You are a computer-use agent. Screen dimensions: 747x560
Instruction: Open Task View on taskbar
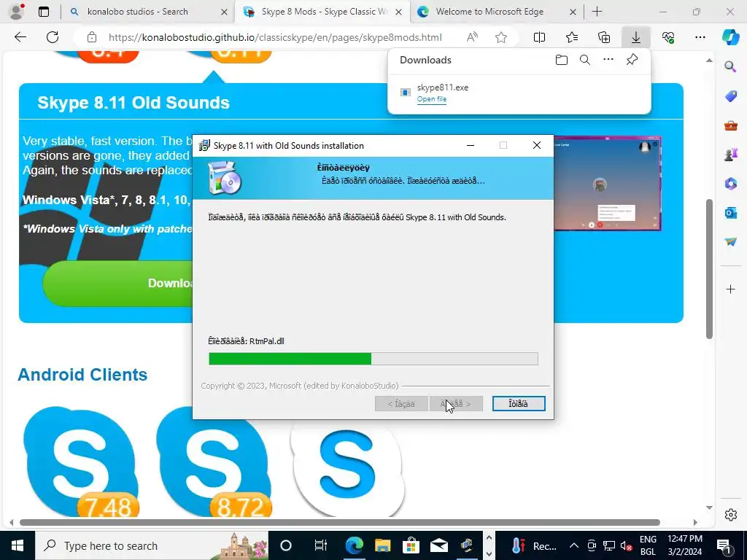point(321,545)
